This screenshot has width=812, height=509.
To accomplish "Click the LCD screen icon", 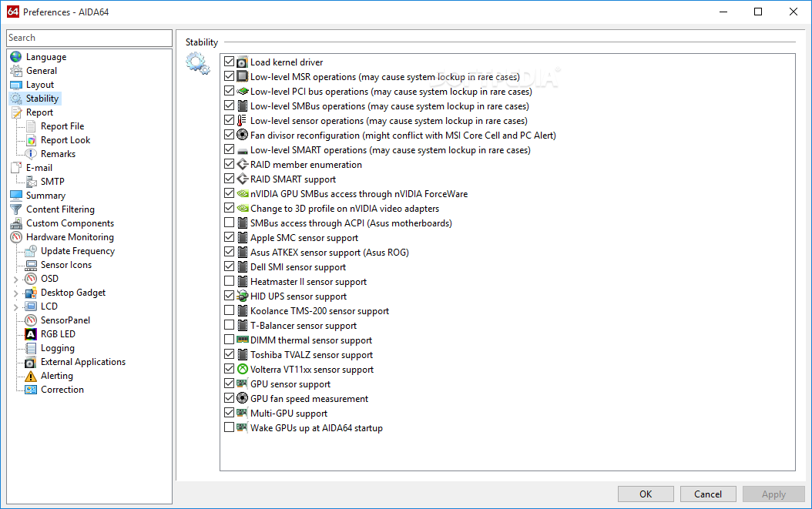I will tap(31, 306).
